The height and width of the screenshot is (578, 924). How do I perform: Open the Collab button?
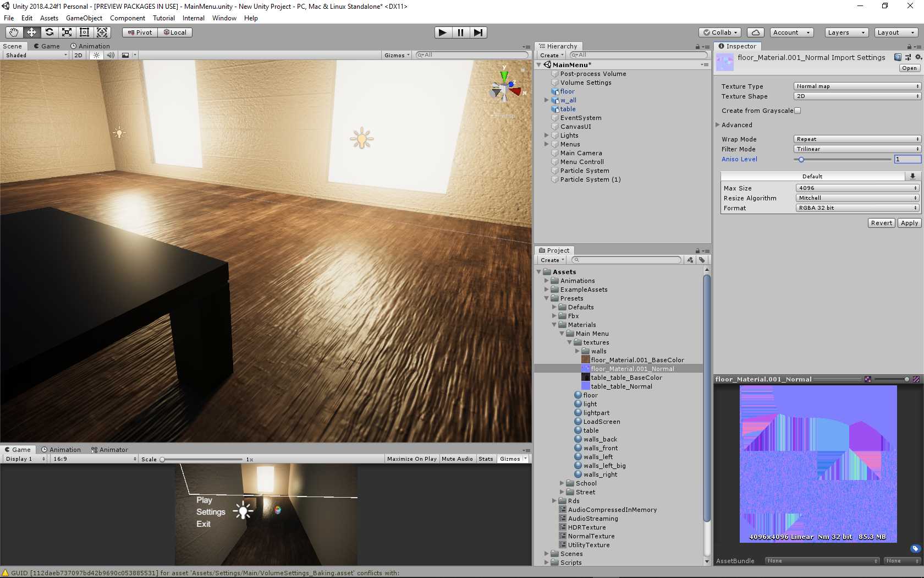pos(721,32)
